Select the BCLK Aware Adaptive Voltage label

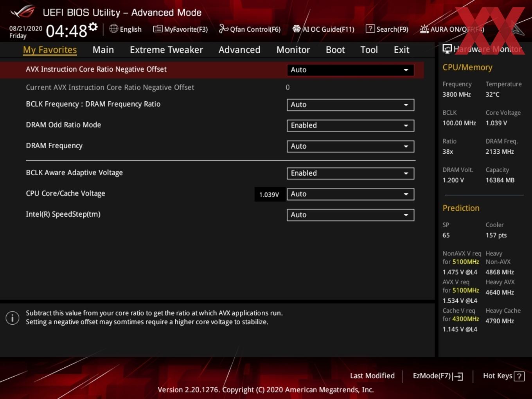tap(74, 173)
